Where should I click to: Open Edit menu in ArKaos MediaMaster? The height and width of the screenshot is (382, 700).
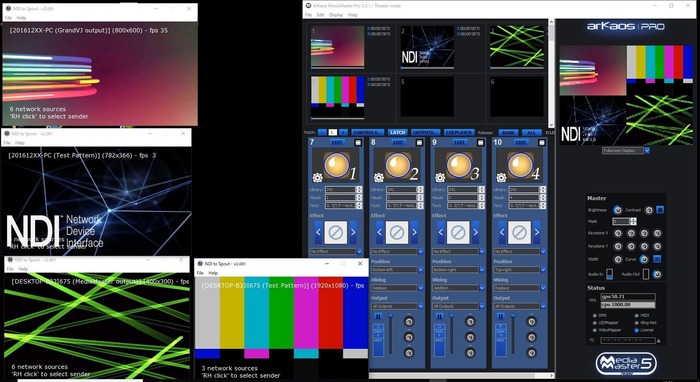(x=321, y=15)
